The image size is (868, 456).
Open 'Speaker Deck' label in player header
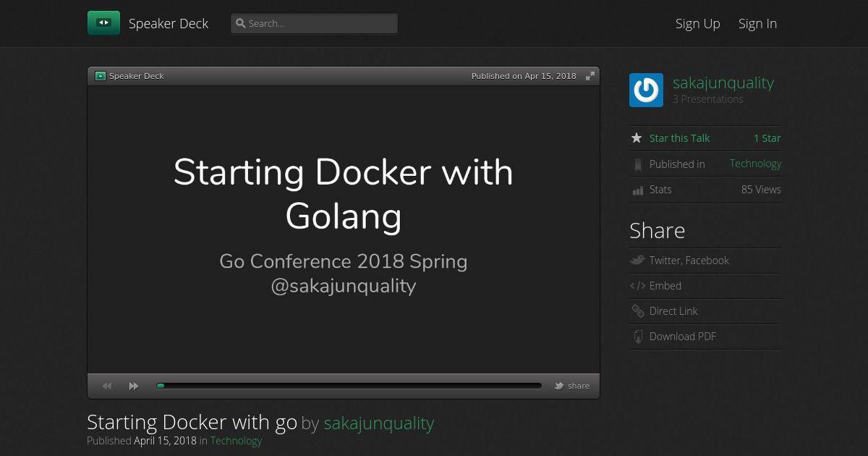pyautogui.click(x=137, y=76)
